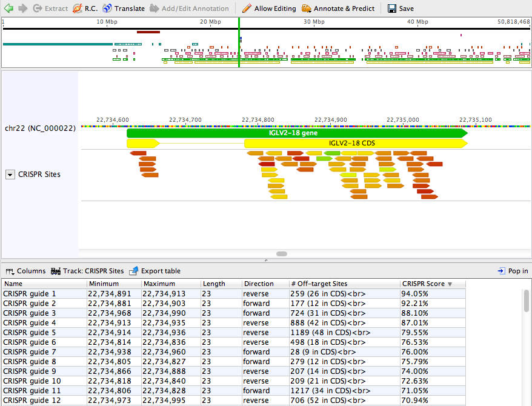
Task: Select the CRISPR guide 3 row
Action: coord(234,313)
